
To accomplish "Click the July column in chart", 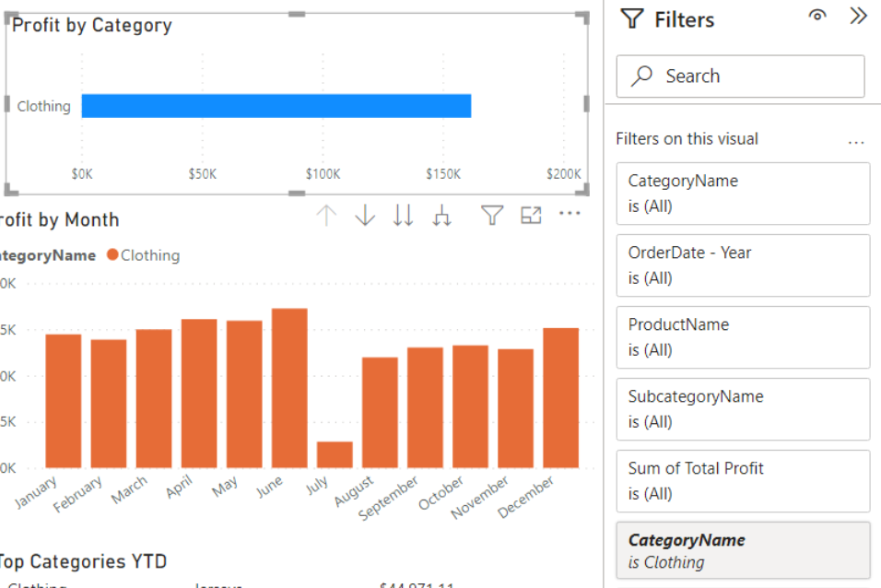I will tap(335, 454).
